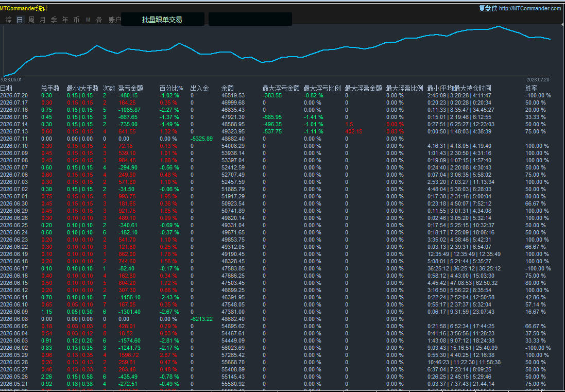Click the 批量跟单交易 button
This screenshot has width=565, height=392.
[163, 20]
